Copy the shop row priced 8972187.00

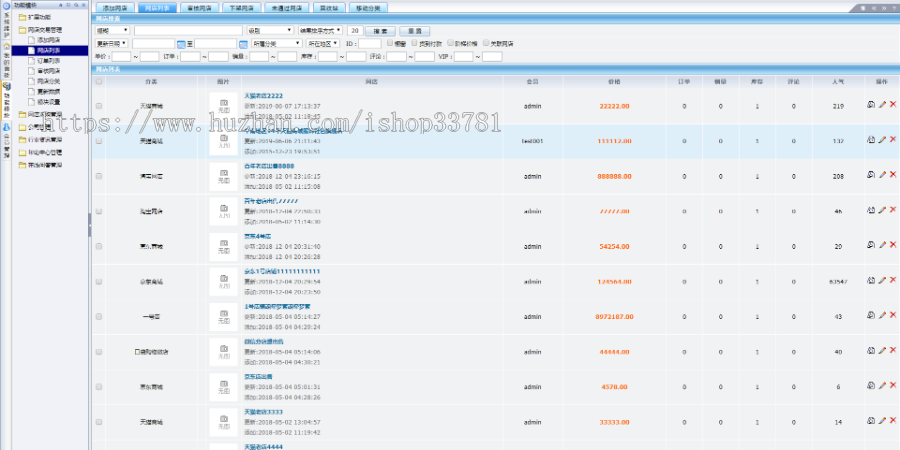(871, 315)
